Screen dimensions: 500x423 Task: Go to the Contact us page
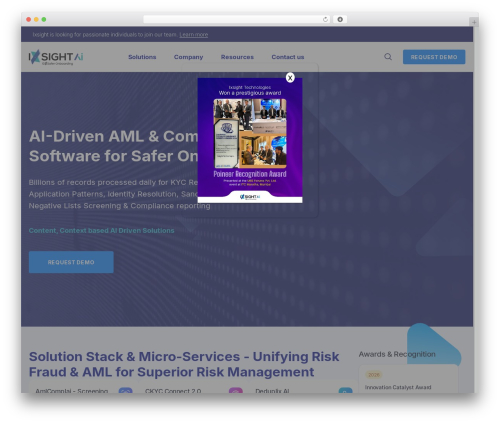point(288,57)
